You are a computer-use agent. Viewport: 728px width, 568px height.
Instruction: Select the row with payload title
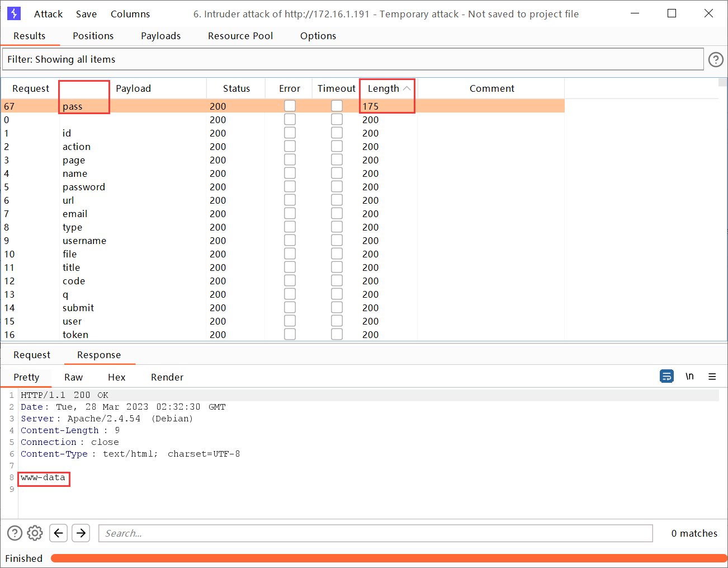(282, 267)
